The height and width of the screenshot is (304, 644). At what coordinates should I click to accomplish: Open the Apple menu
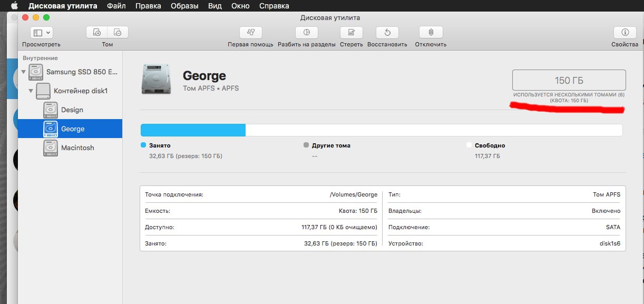(x=14, y=6)
